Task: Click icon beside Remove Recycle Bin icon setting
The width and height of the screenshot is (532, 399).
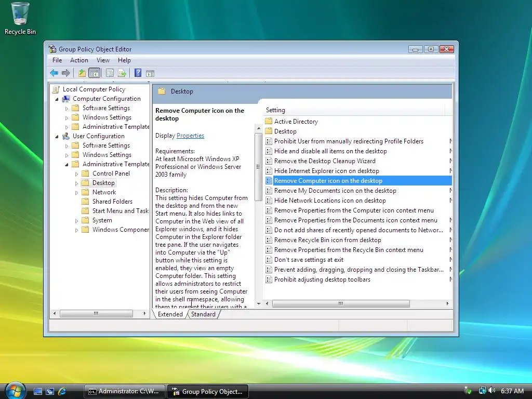Action: click(269, 240)
